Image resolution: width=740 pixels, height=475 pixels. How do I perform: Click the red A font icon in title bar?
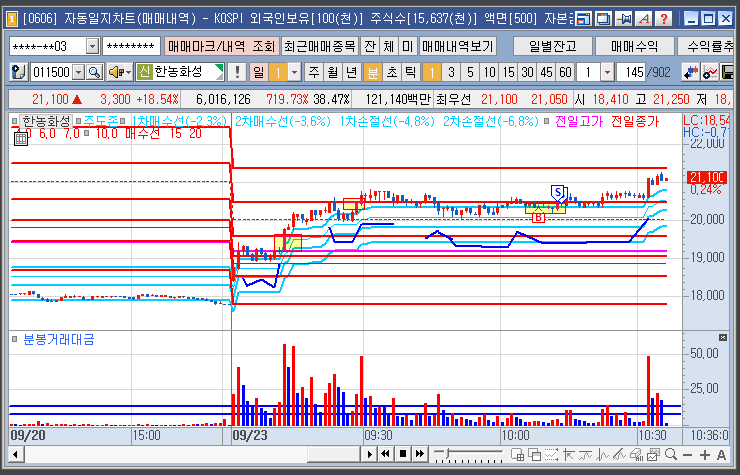coord(644,19)
